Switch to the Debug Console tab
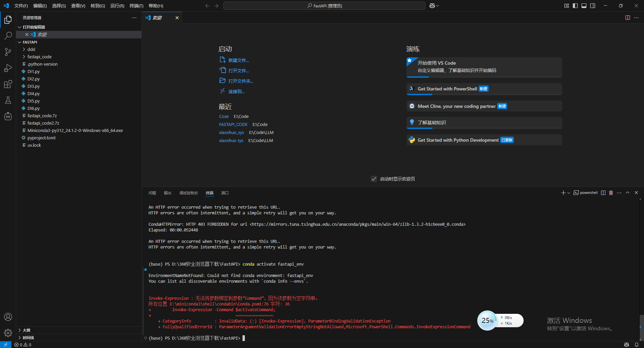Image resolution: width=644 pixels, height=348 pixels. pyautogui.click(x=189, y=193)
